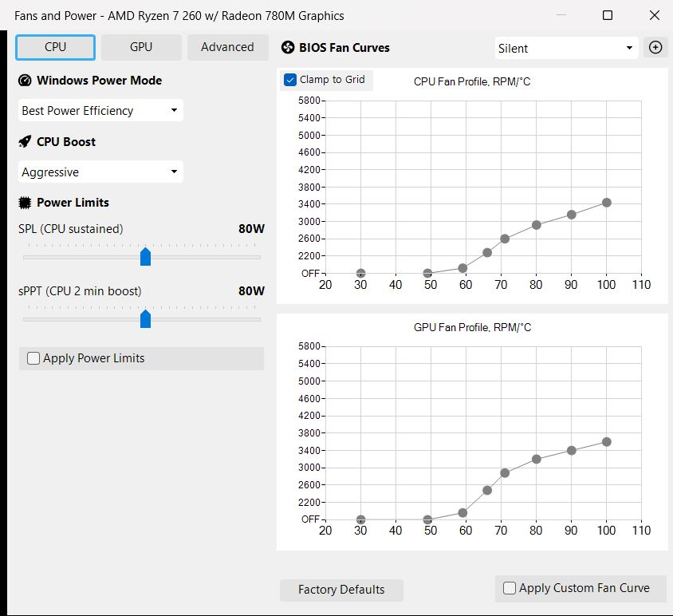Screen dimensions: 673x616
Task: Click the SPL CPU sustained slider handle
Action: 145,256
